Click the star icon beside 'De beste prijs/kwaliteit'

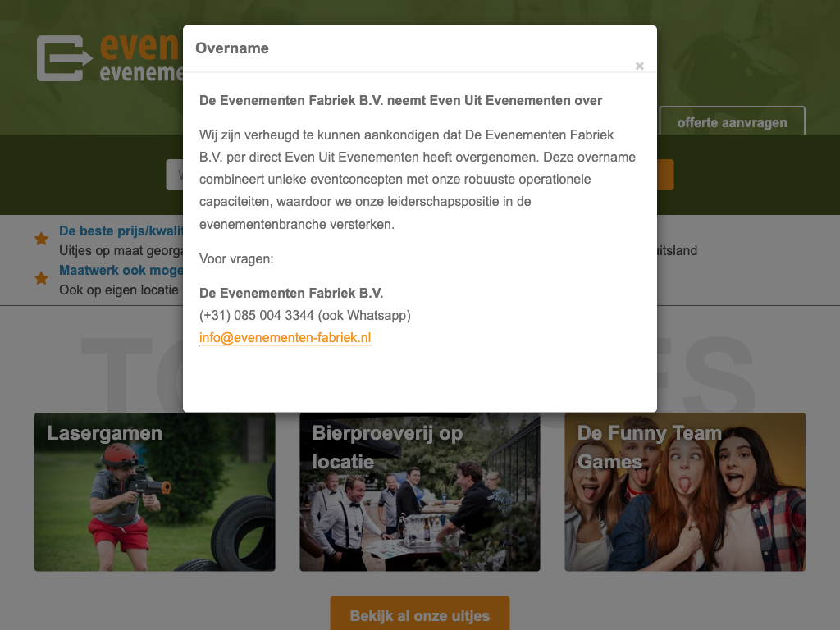(41, 239)
